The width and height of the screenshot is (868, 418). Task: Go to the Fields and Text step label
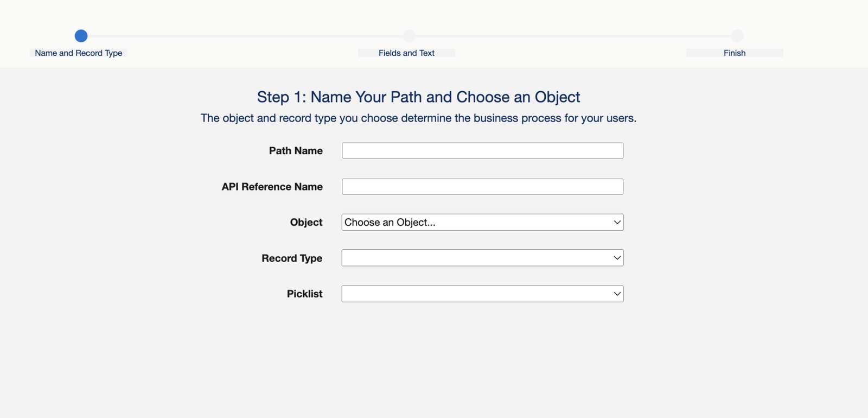[406, 53]
